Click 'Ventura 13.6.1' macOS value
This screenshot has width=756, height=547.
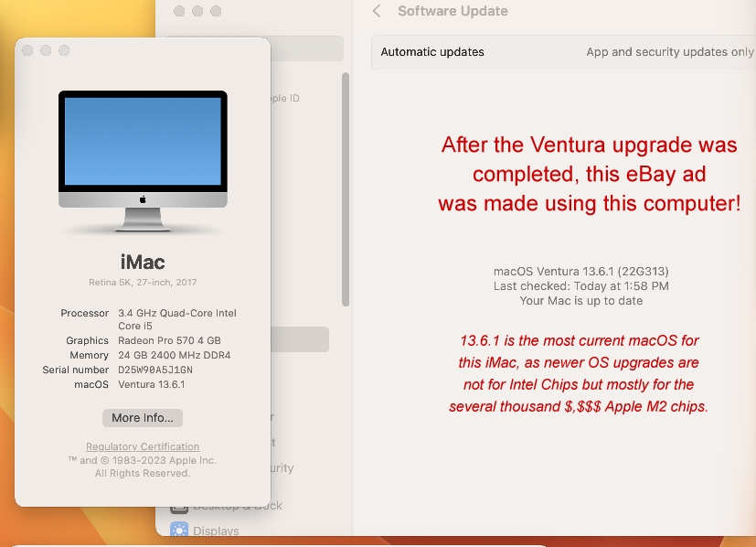point(152,384)
